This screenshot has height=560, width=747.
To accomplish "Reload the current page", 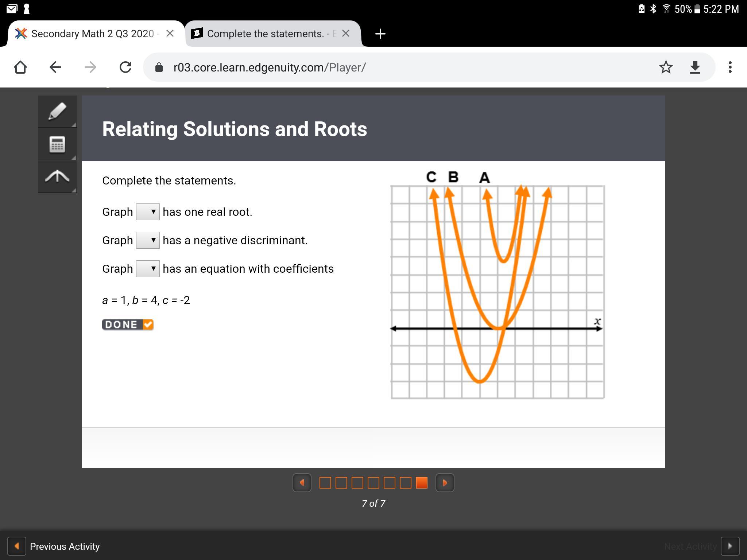I will click(x=125, y=67).
